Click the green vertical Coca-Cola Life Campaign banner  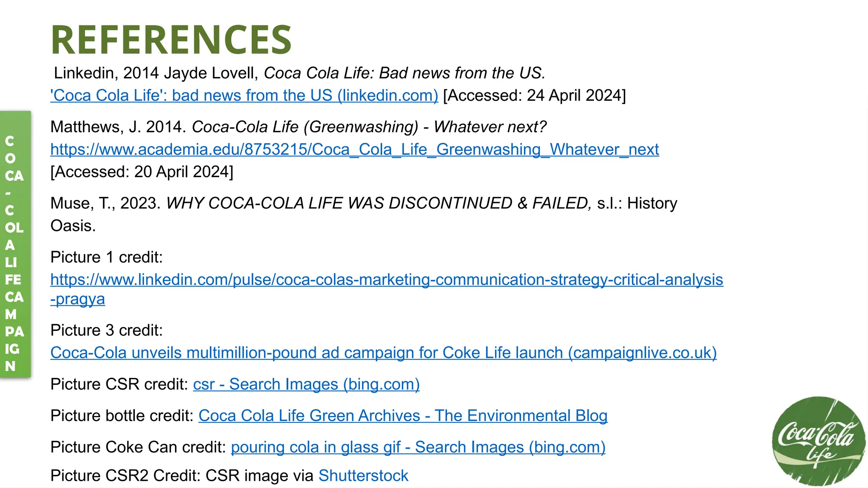pyautogui.click(x=15, y=244)
